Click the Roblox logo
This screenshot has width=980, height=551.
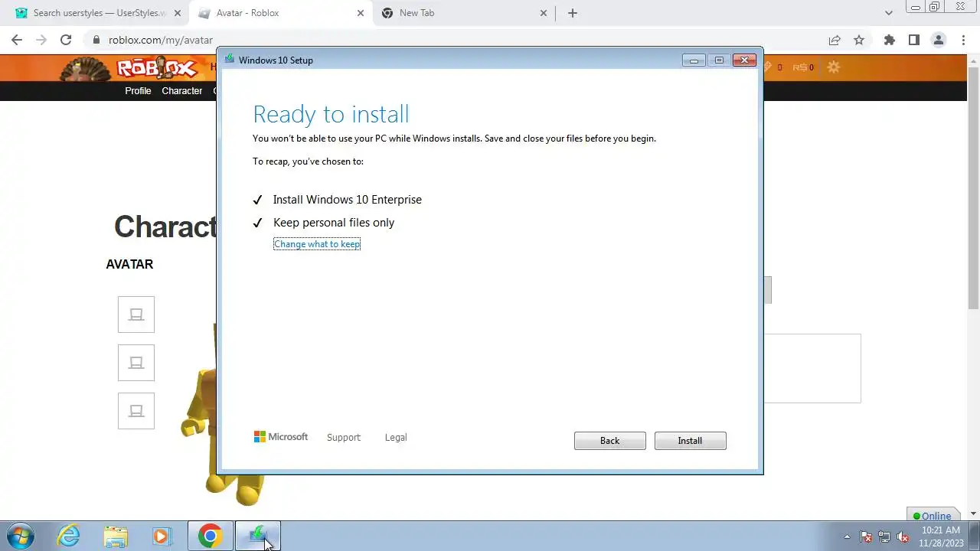tap(157, 68)
